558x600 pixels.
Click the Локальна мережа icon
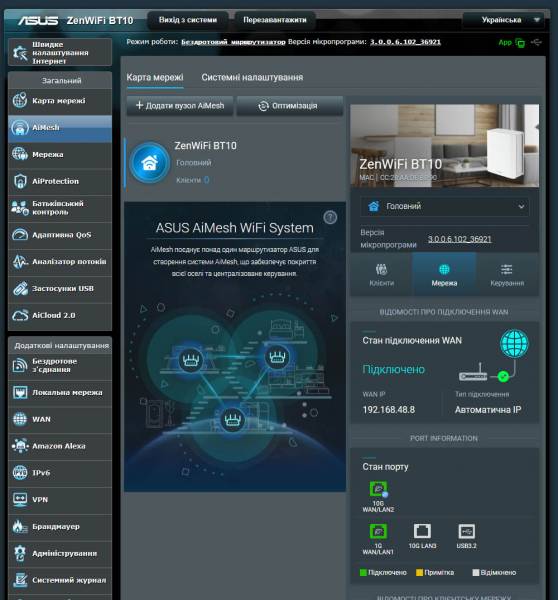click(x=20, y=393)
